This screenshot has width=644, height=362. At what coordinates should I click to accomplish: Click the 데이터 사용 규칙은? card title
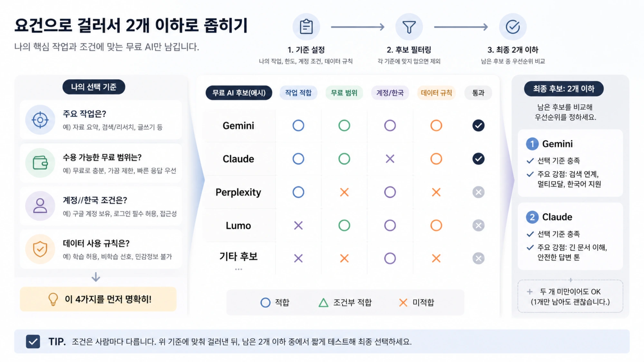click(96, 244)
